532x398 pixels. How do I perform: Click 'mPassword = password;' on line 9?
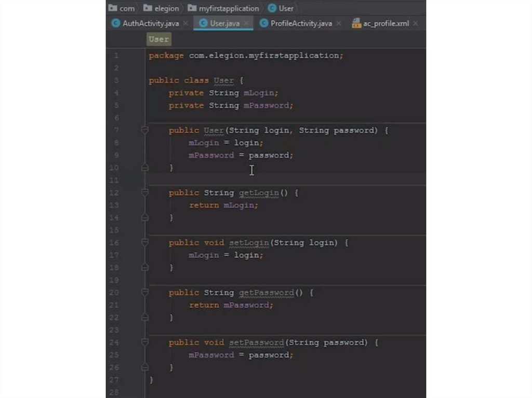(241, 155)
